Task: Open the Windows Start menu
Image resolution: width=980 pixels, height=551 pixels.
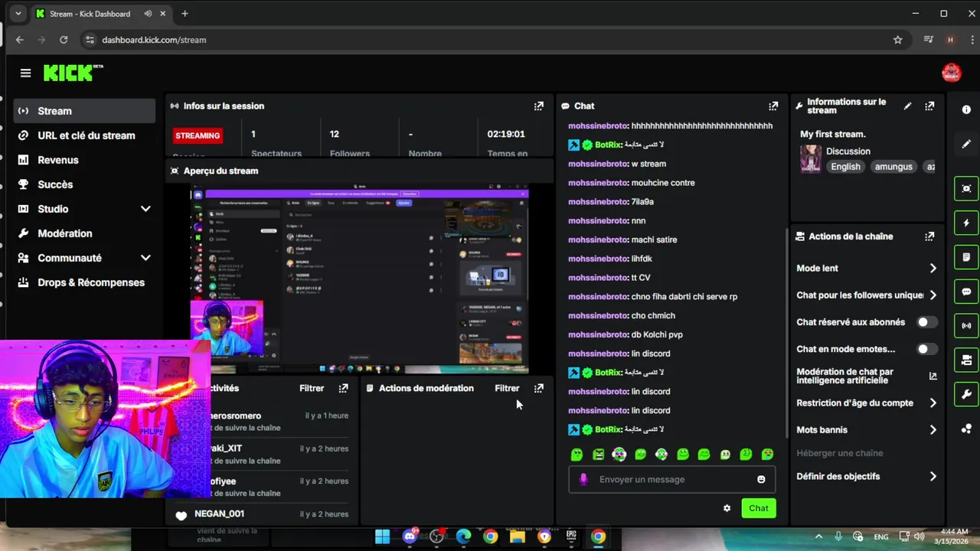Action: (x=382, y=536)
